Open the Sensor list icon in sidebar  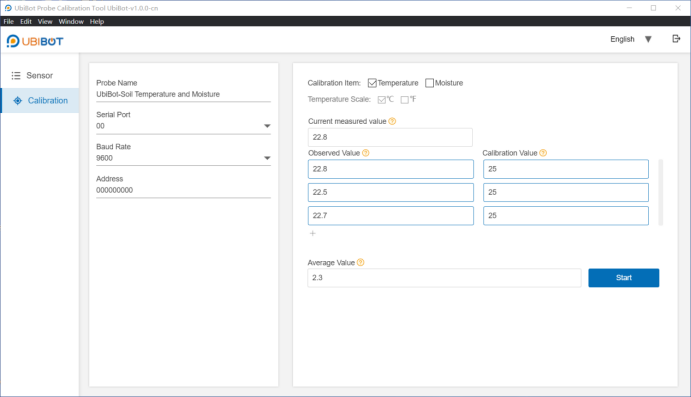[x=16, y=75]
